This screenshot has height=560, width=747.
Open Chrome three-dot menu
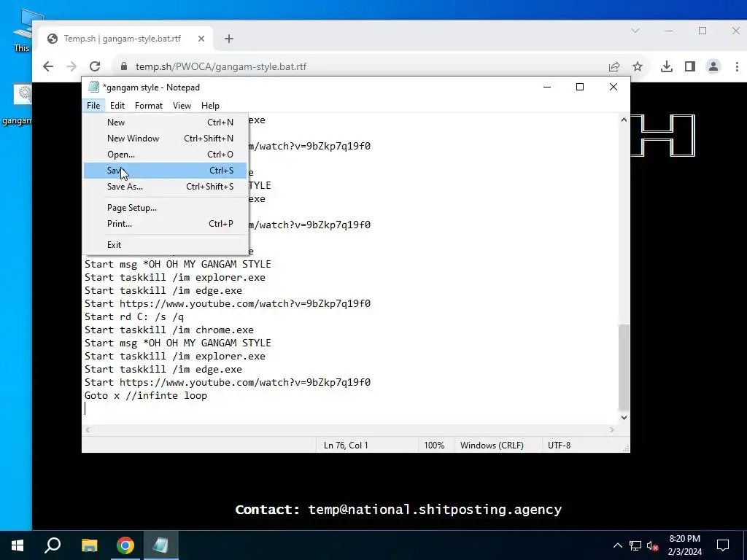click(737, 66)
